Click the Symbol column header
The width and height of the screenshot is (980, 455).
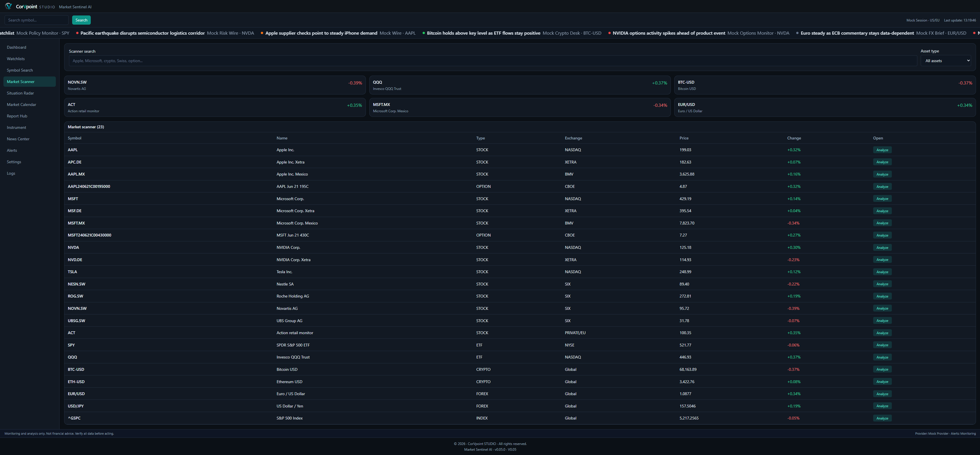74,138
